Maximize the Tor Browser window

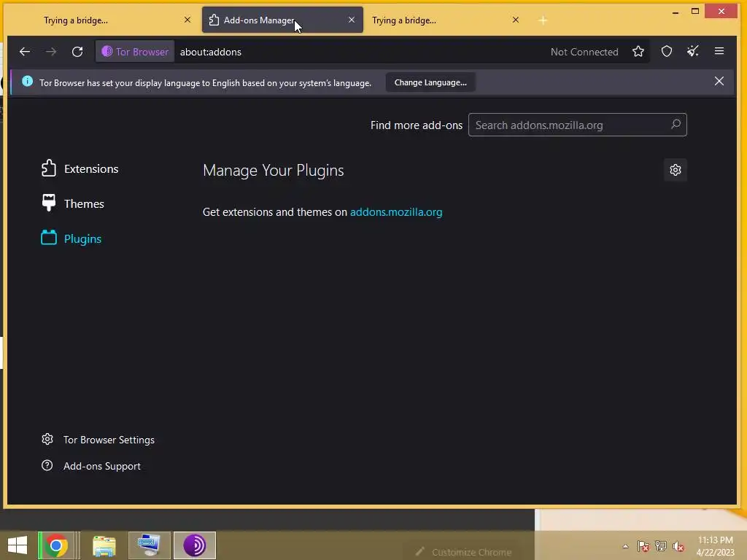click(695, 12)
